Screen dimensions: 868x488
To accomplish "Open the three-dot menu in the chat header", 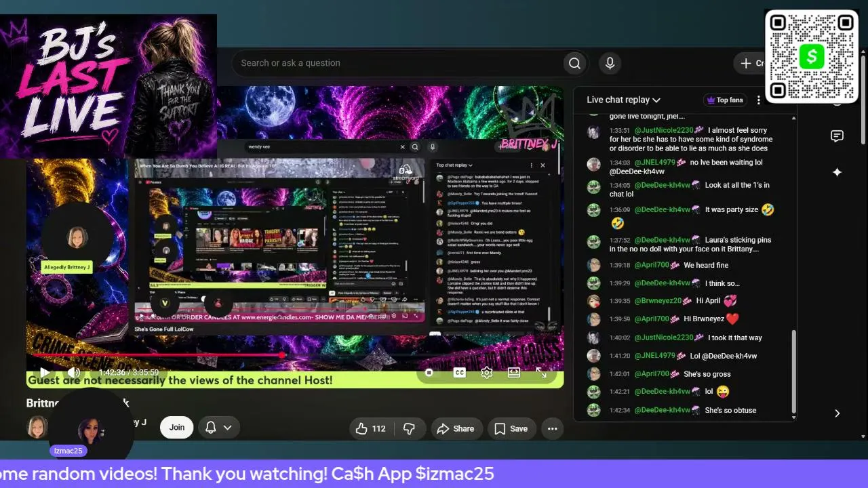I will [x=759, y=100].
